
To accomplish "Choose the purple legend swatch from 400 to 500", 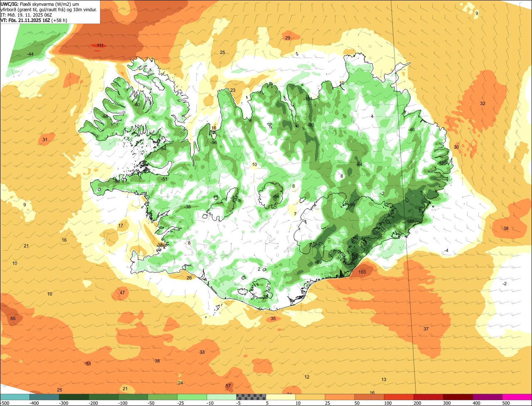I will tap(488, 397).
